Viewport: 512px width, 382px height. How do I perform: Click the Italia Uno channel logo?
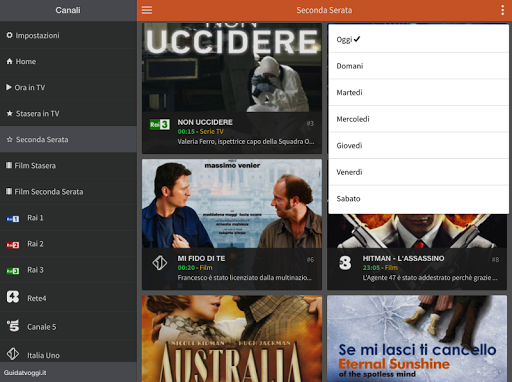click(13, 353)
